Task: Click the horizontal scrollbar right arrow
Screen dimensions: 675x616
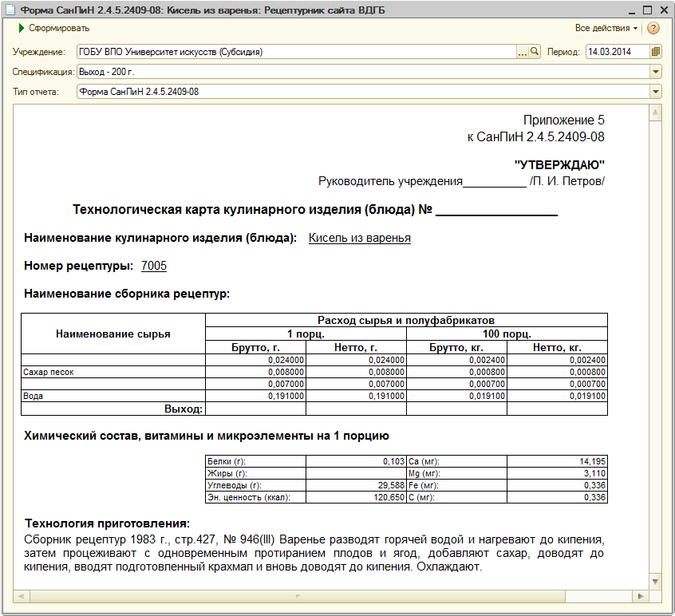Action: click(641, 596)
